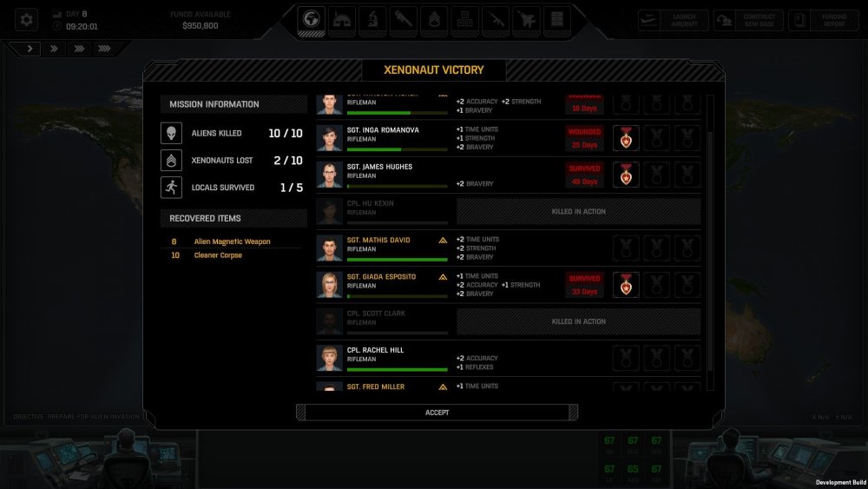Click Scott Clark's Killed In Action banner
This screenshot has width=868, height=489.
tap(578, 321)
